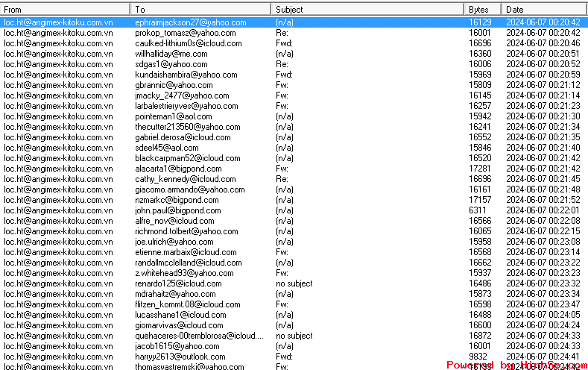Select joe.ulrich@yahoo.com entry
The height and width of the screenshot is (370, 588).
click(174, 242)
